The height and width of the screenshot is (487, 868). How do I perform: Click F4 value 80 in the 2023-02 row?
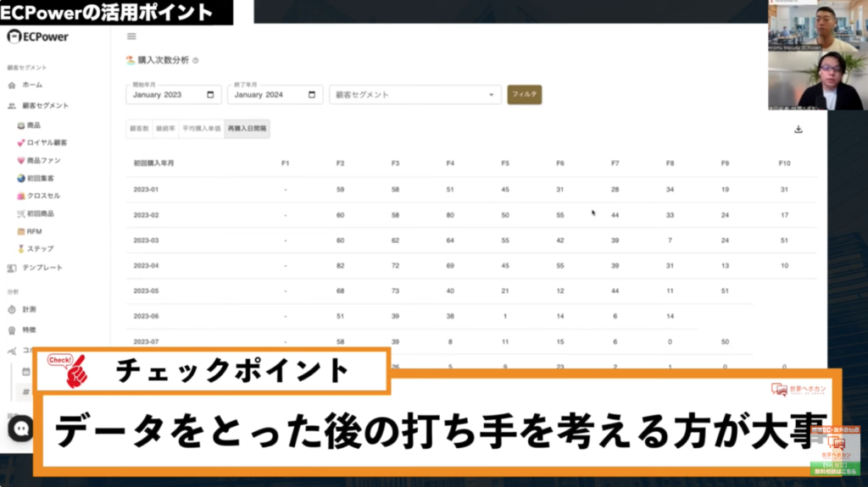click(x=450, y=215)
